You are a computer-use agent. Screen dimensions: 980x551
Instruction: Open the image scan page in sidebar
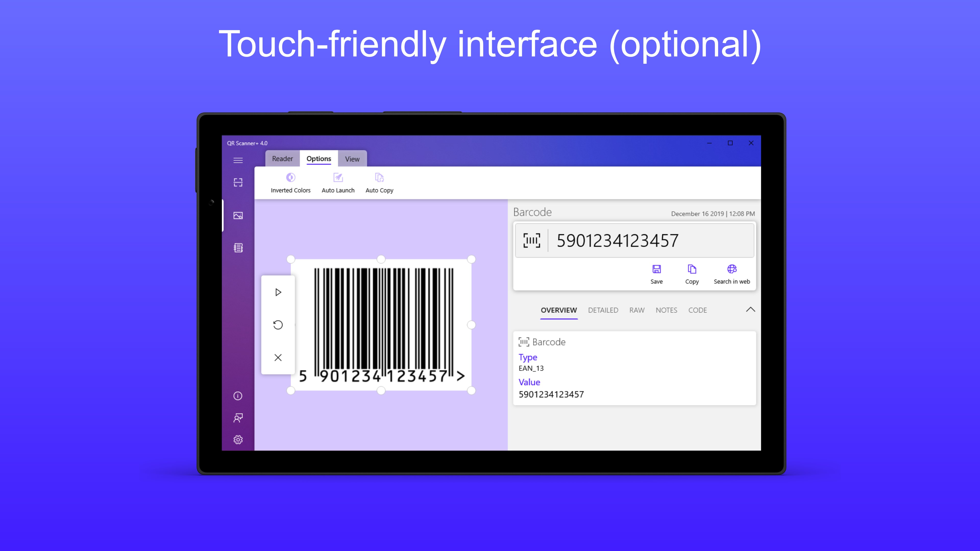(238, 216)
